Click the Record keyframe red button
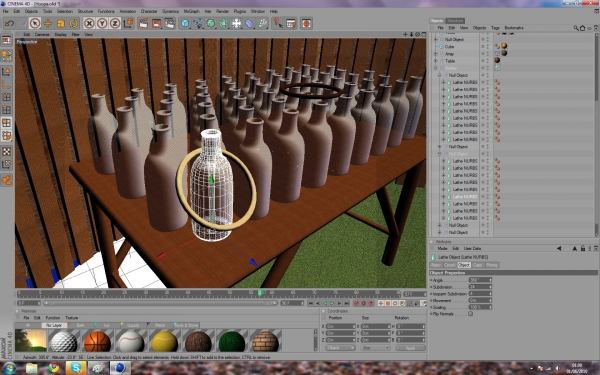This screenshot has height=375, width=600. click(356, 303)
